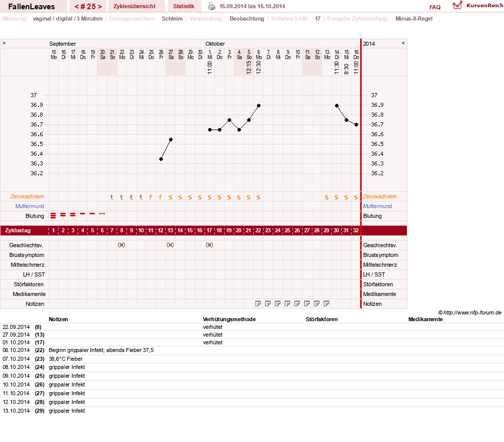Click light bleeding symbol on cycle day 4
The height and width of the screenshot is (442, 504).
coord(83,213)
